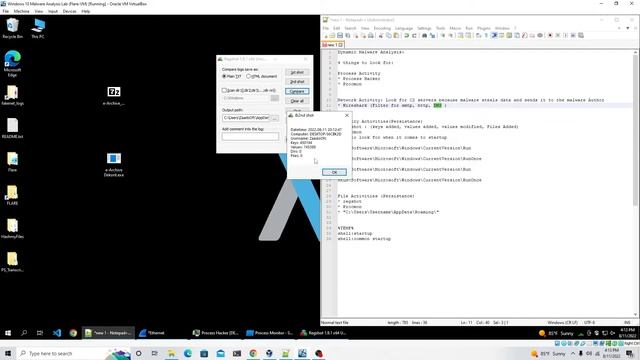Open the VirtualBox Machine menu

click(21, 11)
